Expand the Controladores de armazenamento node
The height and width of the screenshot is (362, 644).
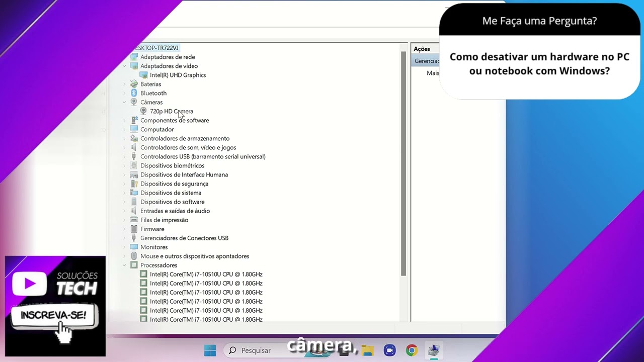click(x=124, y=138)
